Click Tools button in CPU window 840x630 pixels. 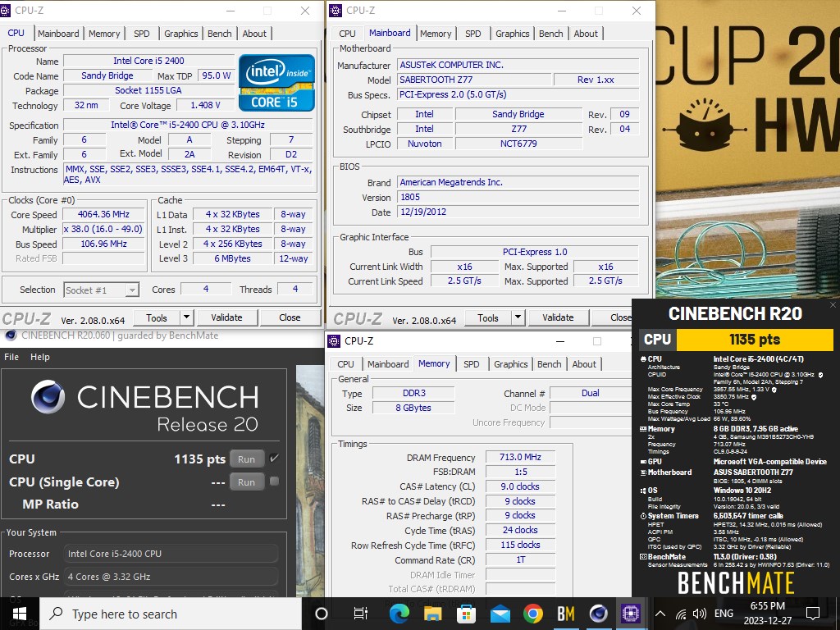tap(157, 317)
